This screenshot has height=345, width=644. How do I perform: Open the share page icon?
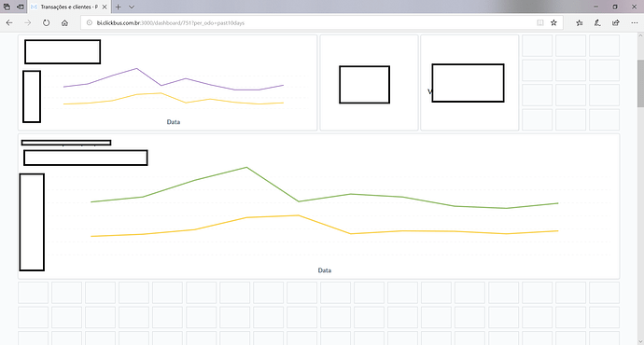[x=616, y=23]
